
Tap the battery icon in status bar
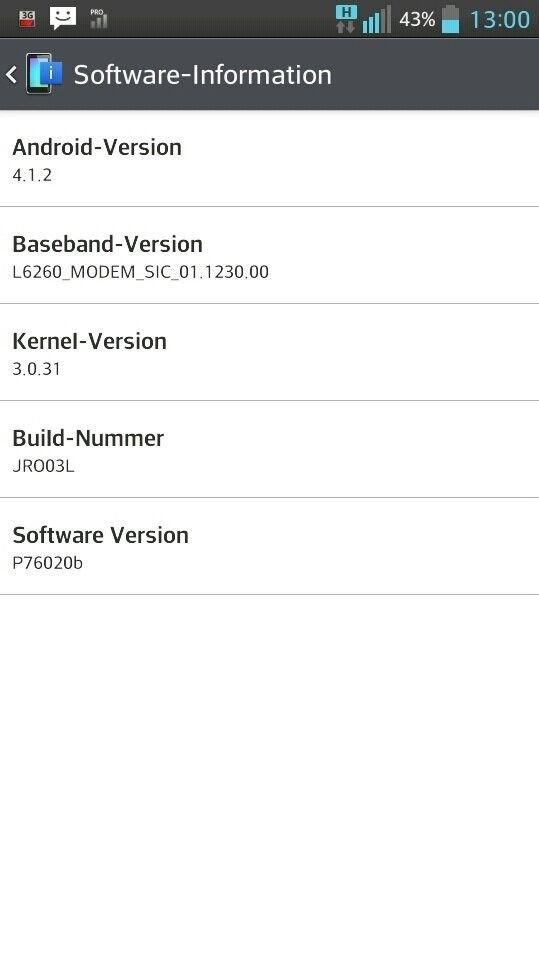click(x=451, y=19)
